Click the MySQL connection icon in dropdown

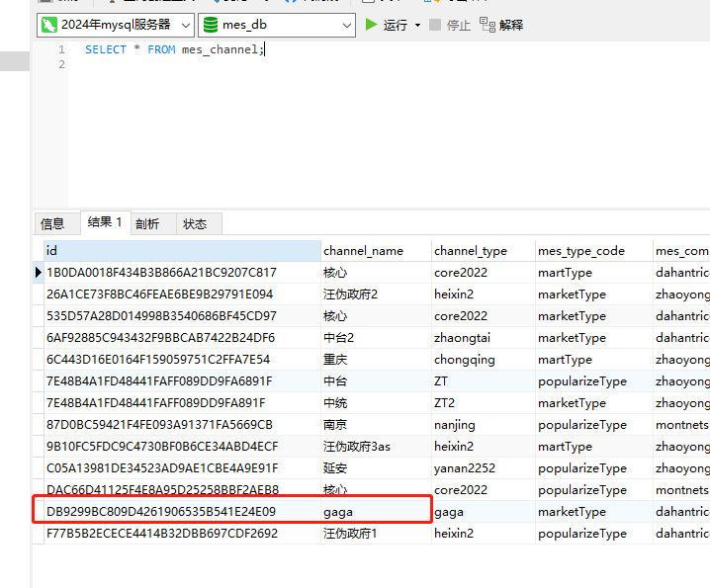(x=48, y=25)
